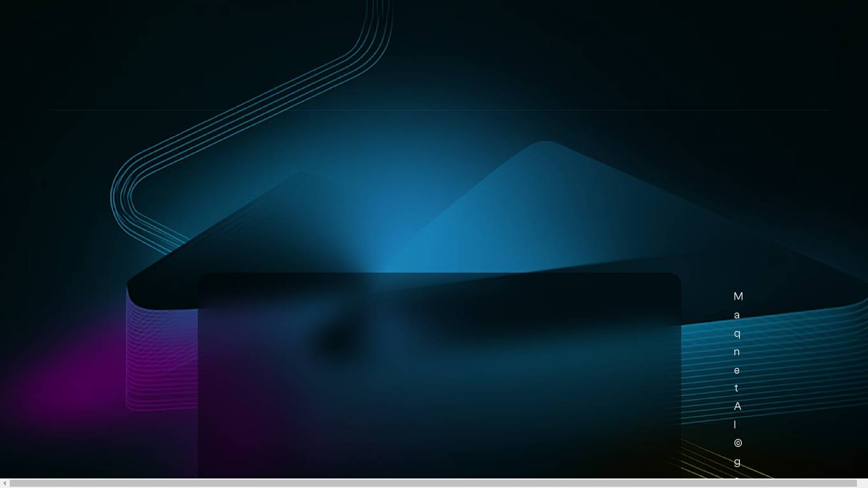Viewport: 868px width, 488px height.
Task: Click the scrollbar's left scroll arrow
Action: coord(4,483)
